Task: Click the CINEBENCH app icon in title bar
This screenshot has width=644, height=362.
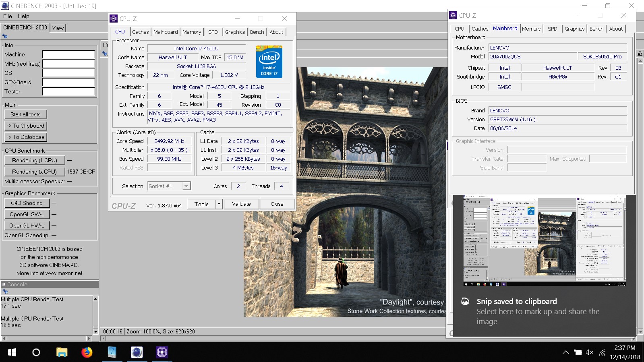Action: coord(5,6)
